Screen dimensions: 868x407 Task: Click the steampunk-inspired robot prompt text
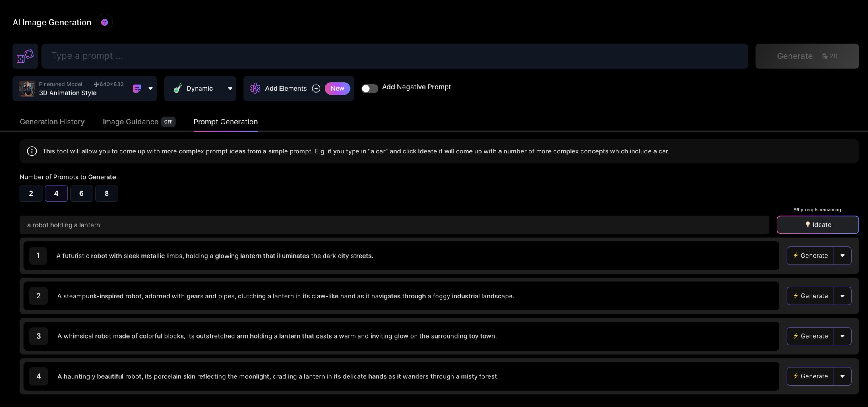coord(286,296)
